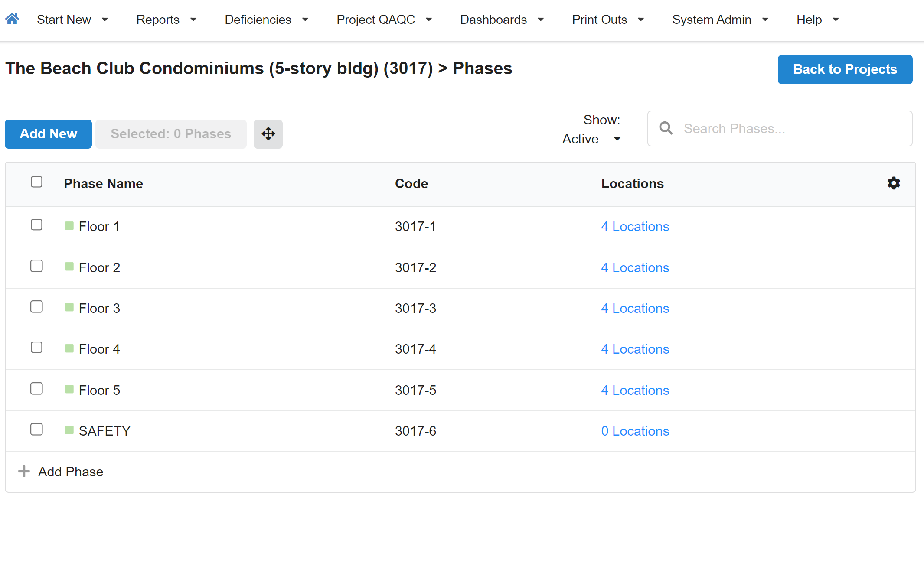Click the code cell 3017-2
This screenshot has height=563, width=924.
[415, 267]
